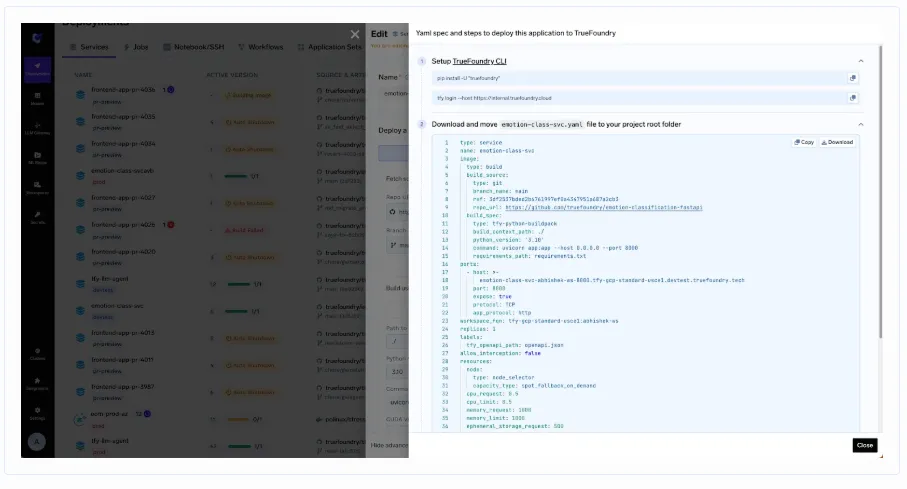Click the service icon of frontend-app-pr-4036

80,95
